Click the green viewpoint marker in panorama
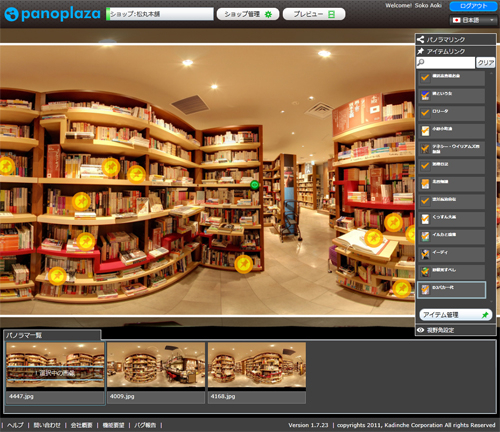The image size is (500, 432). coord(255,185)
